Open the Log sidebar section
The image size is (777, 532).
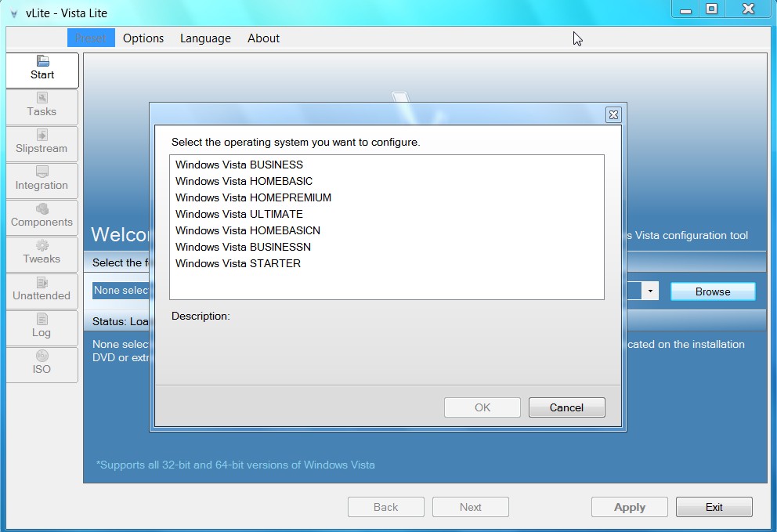tap(42, 328)
